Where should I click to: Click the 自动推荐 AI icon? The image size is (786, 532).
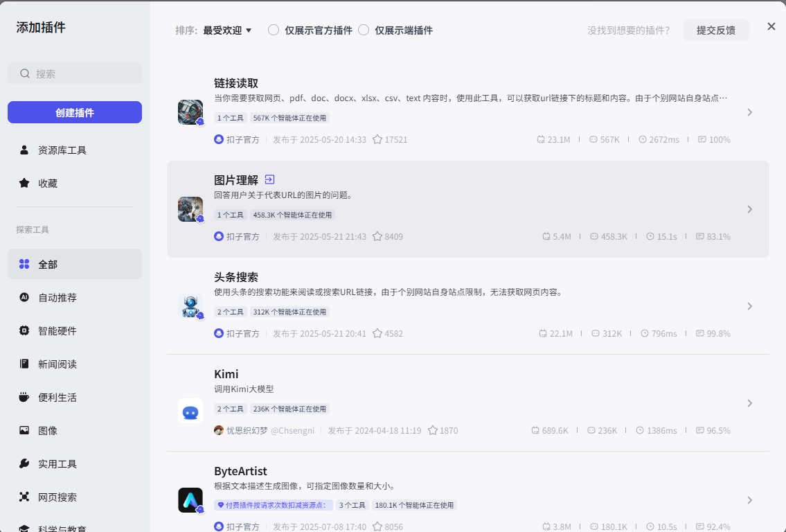pyautogui.click(x=24, y=297)
